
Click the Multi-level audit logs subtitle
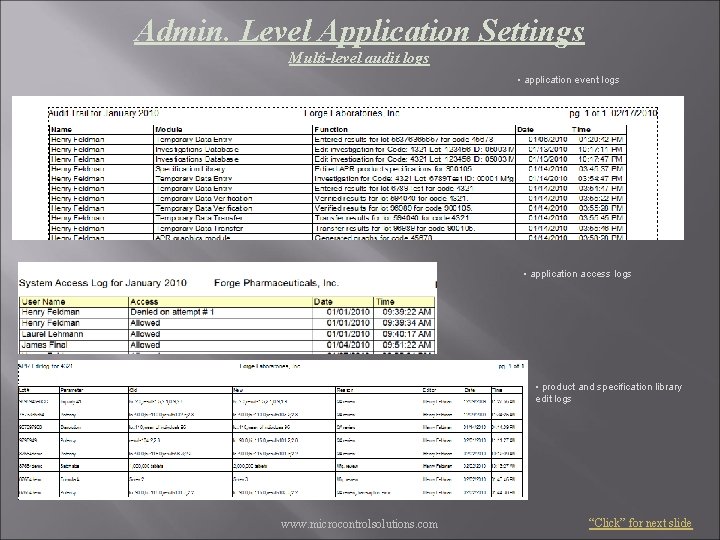pos(359,58)
